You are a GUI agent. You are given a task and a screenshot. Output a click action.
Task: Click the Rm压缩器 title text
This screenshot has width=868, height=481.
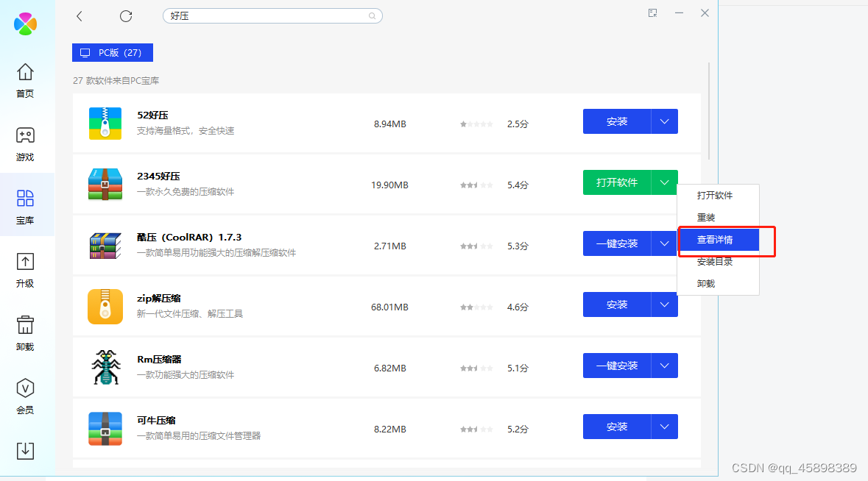[x=160, y=360]
